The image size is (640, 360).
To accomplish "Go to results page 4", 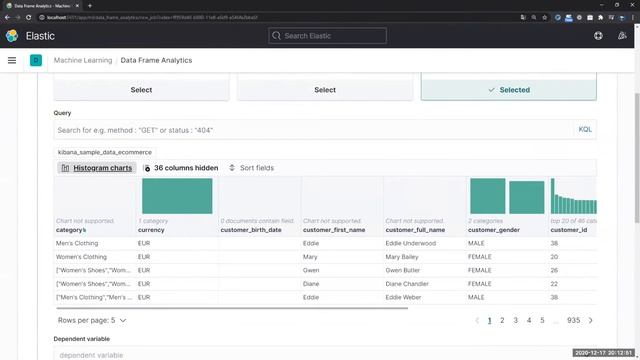I will [529, 320].
